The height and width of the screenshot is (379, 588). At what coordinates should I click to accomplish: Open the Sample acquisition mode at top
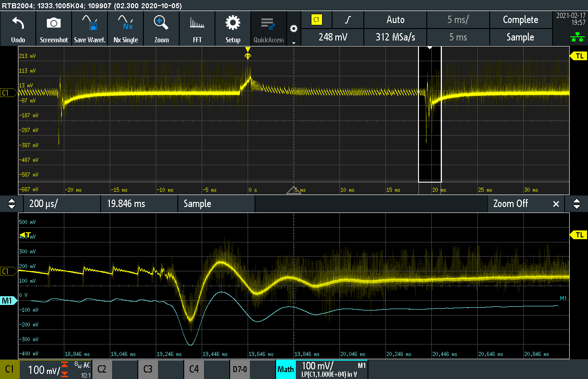coord(520,37)
